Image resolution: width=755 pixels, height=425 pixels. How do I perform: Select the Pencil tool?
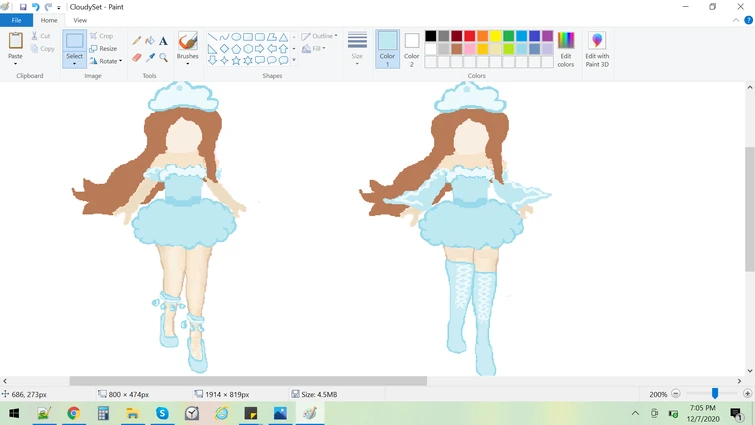[137, 41]
